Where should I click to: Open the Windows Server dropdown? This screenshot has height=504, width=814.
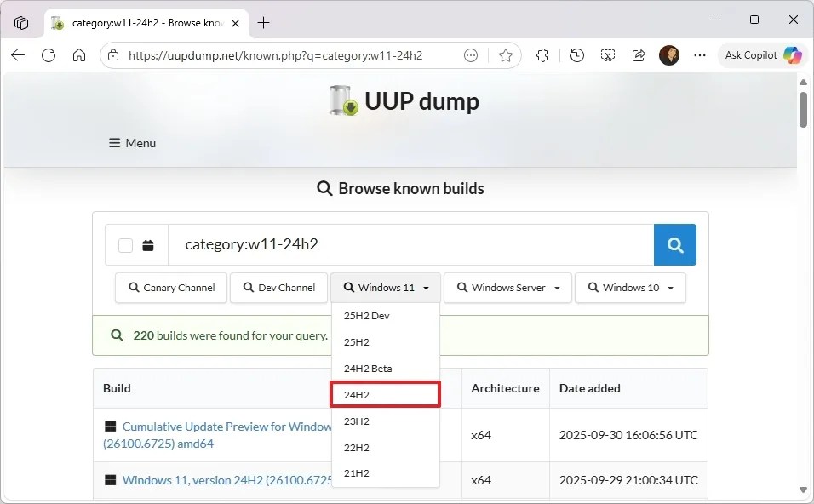tap(507, 288)
